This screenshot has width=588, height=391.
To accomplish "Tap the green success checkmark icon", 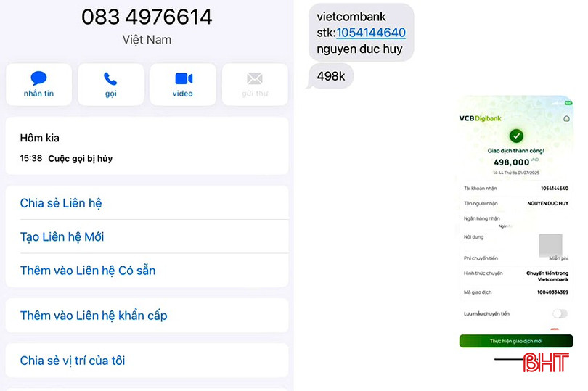I will 516,136.
